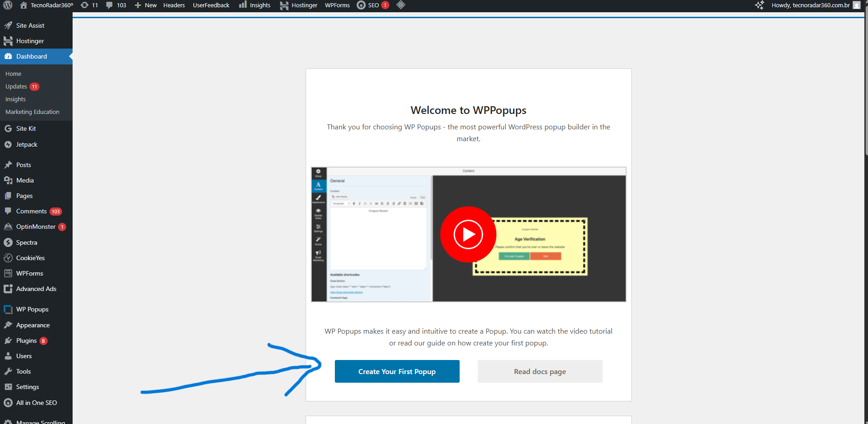Screen dimensions: 868x424
Task: Click the SEO gear icon in toolbar
Action: [361, 5]
